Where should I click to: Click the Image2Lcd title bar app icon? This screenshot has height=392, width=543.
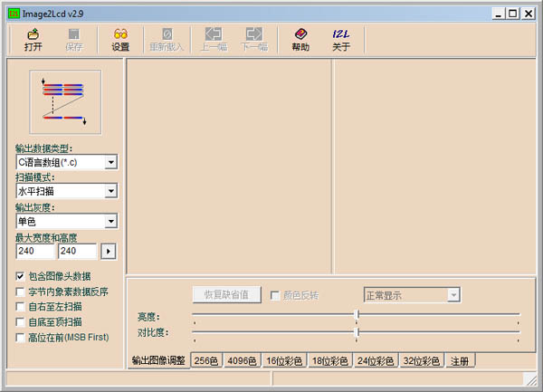(14, 14)
